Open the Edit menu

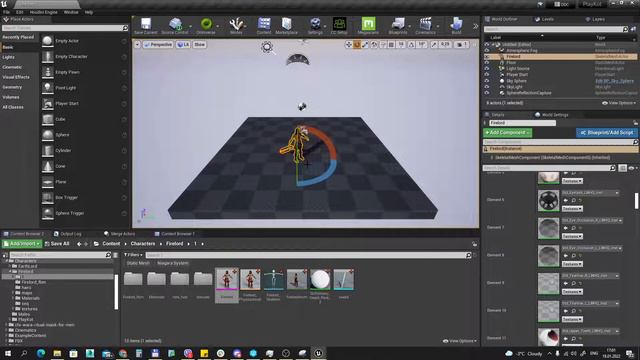click(x=20, y=12)
